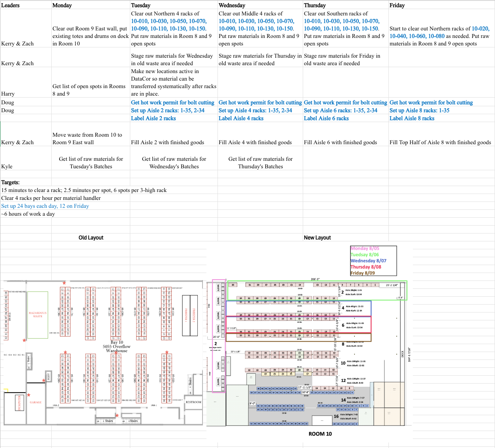Select the Thursday 8/08 legend entry

pyautogui.click(x=366, y=267)
